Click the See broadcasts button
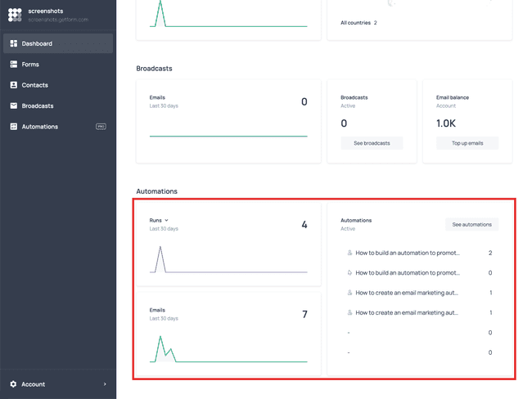The height and width of the screenshot is (399, 532). [372, 143]
